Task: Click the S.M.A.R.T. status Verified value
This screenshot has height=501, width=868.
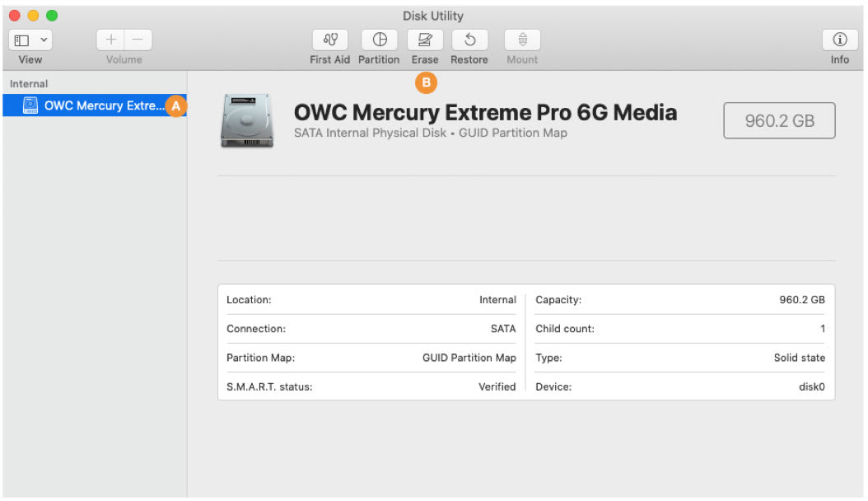Action: click(x=497, y=386)
